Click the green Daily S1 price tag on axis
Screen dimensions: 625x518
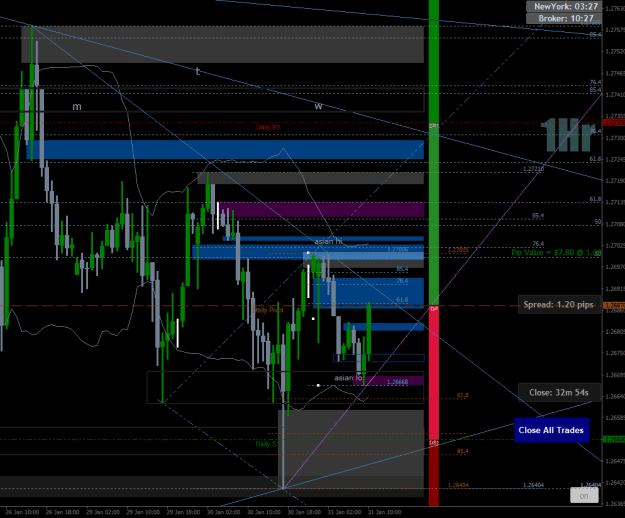pos(614,440)
